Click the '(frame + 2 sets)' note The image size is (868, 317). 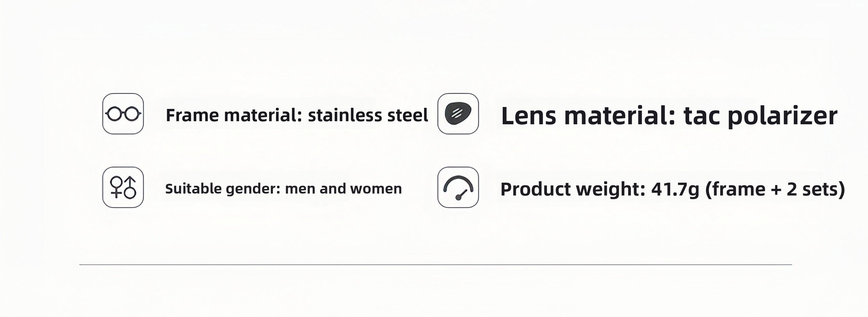[x=775, y=189]
